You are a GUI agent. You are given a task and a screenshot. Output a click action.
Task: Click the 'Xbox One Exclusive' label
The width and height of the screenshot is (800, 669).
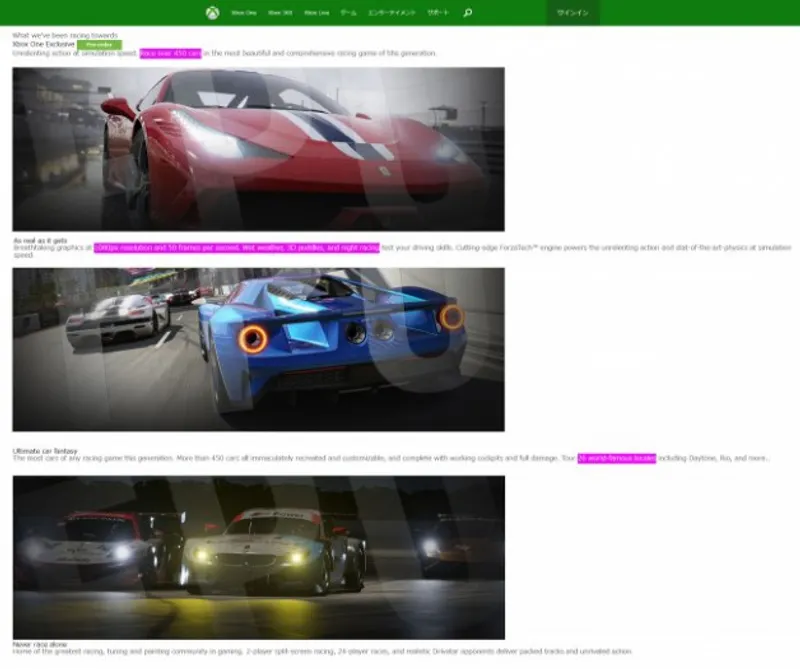[45, 42]
